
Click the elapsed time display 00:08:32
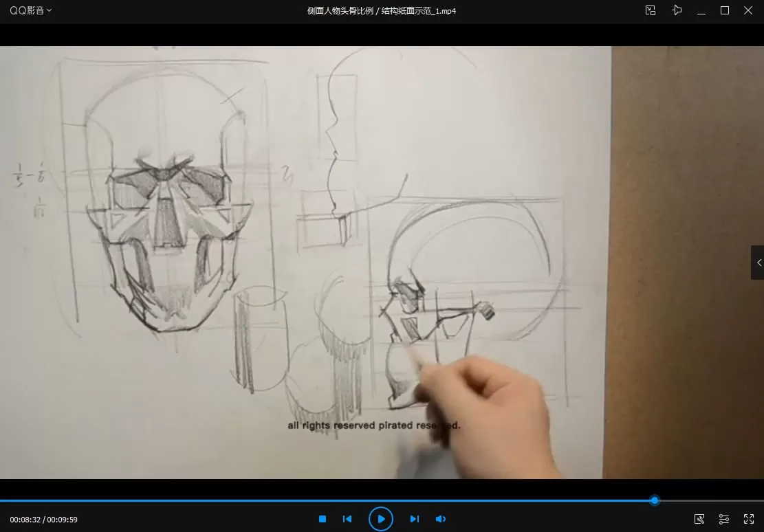click(x=25, y=520)
